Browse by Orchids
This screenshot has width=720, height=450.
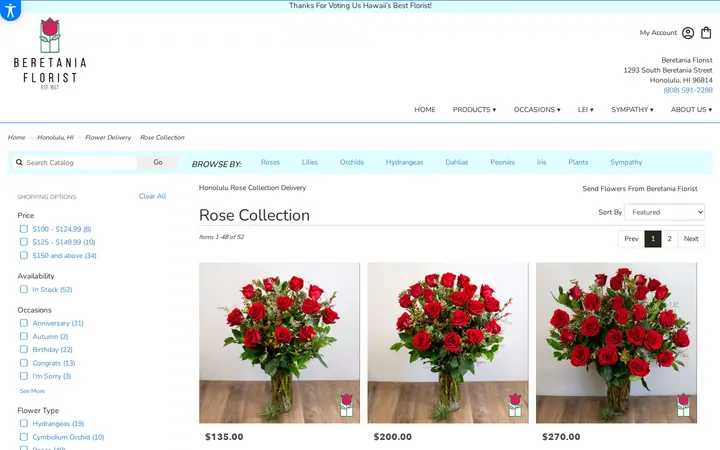coord(352,162)
